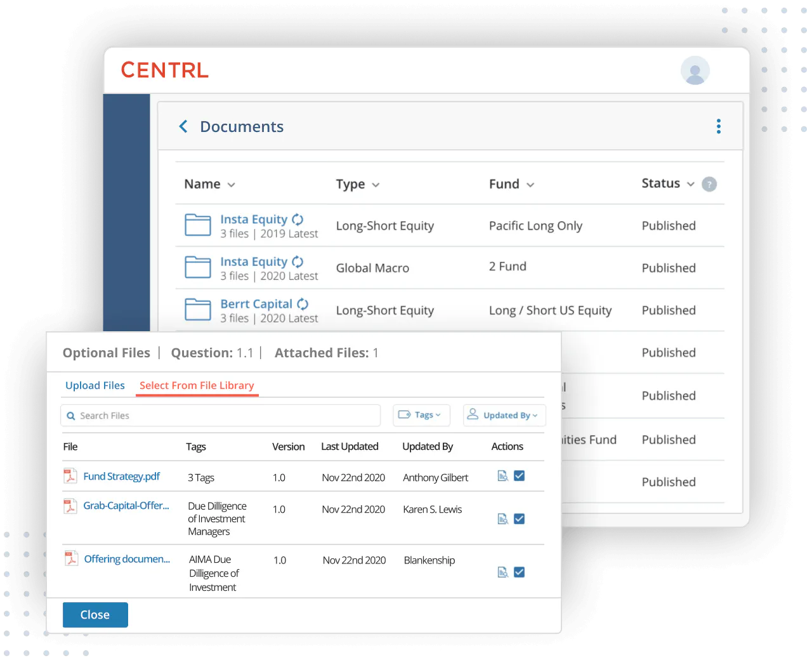Click into the Search Files field
Screen dimensions: 812x665
tap(222, 416)
